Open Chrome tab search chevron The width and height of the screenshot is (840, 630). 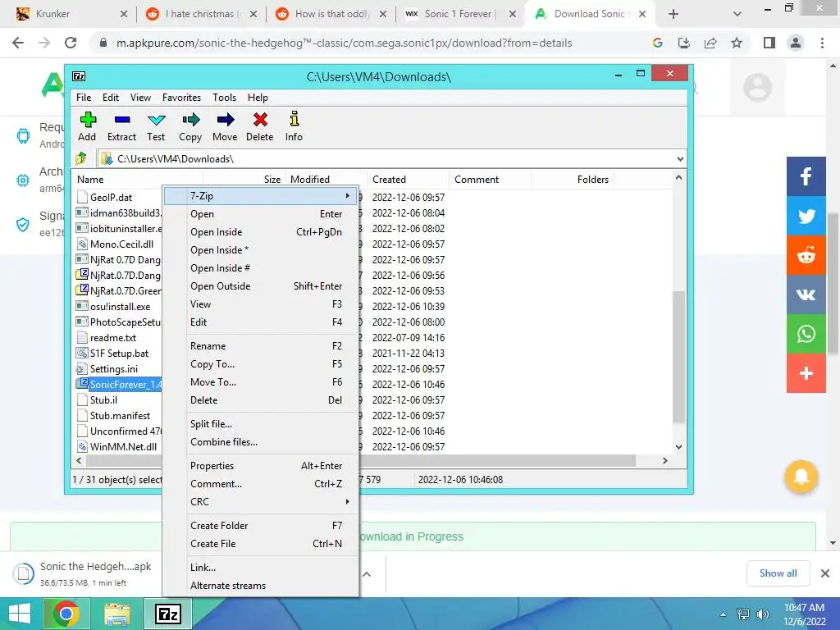click(737, 14)
